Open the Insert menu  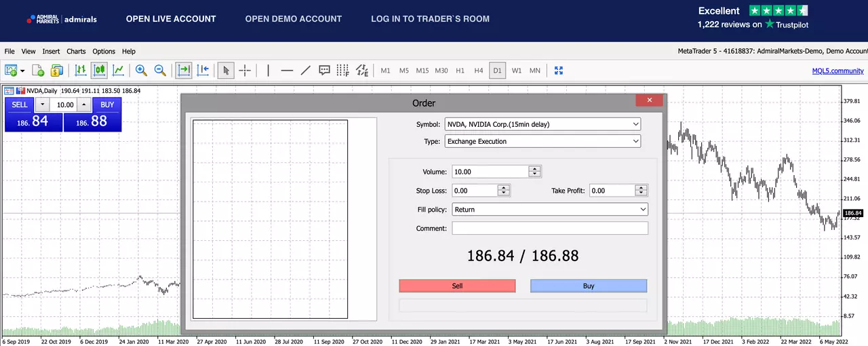pyautogui.click(x=51, y=52)
